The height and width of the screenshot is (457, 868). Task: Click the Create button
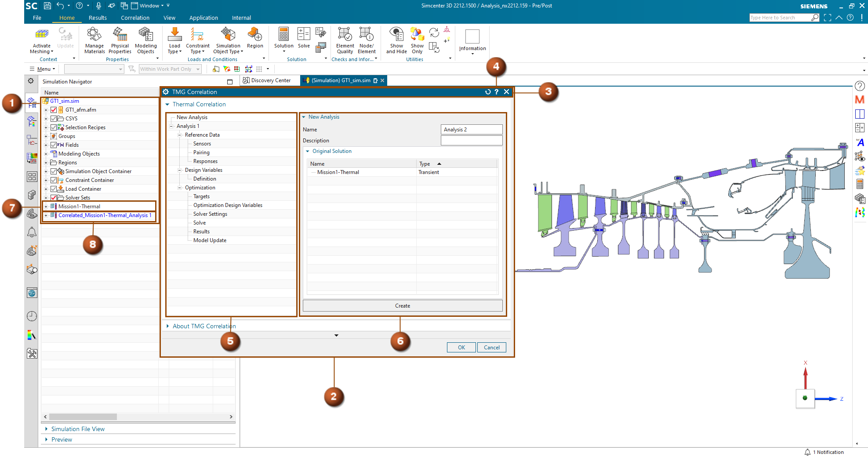(403, 306)
